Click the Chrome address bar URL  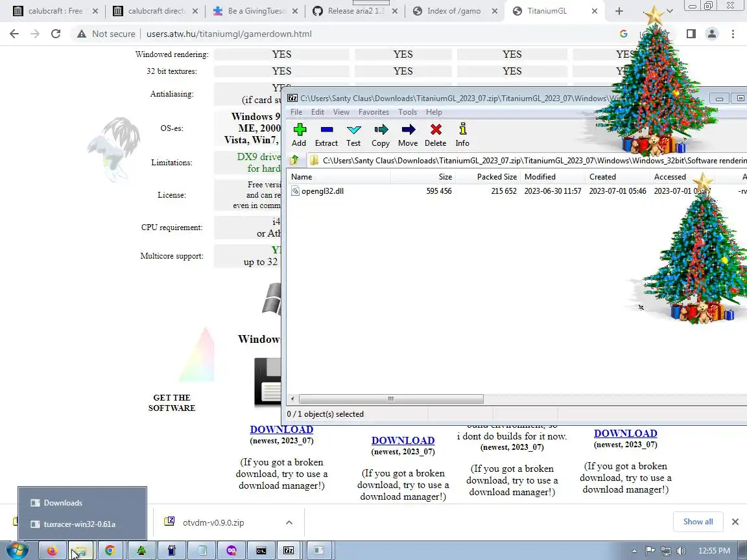(229, 34)
